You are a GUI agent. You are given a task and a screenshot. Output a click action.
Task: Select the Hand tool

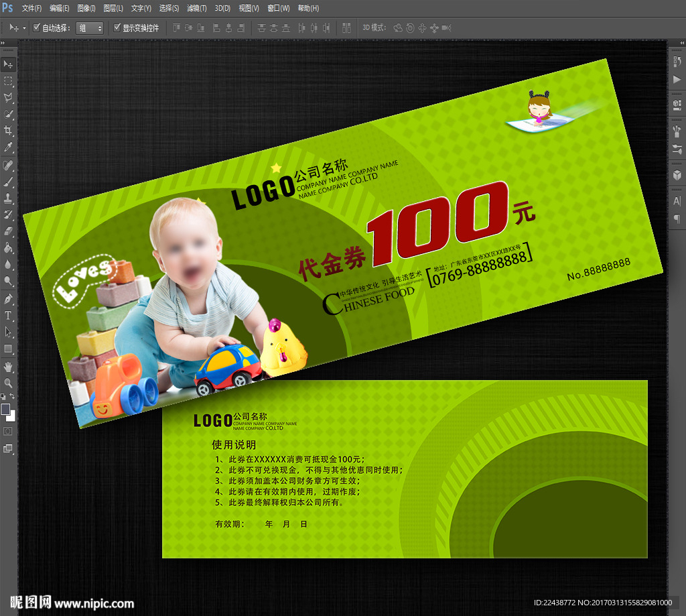[x=8, y=367]
